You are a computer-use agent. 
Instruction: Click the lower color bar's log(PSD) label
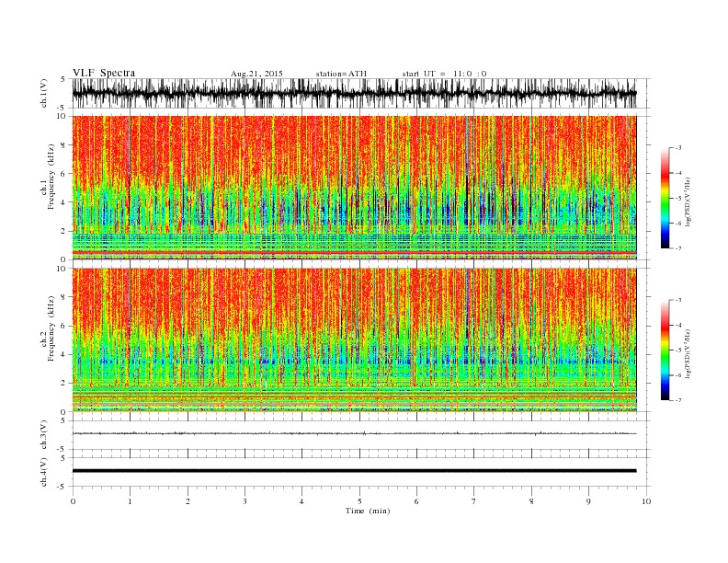688,352
